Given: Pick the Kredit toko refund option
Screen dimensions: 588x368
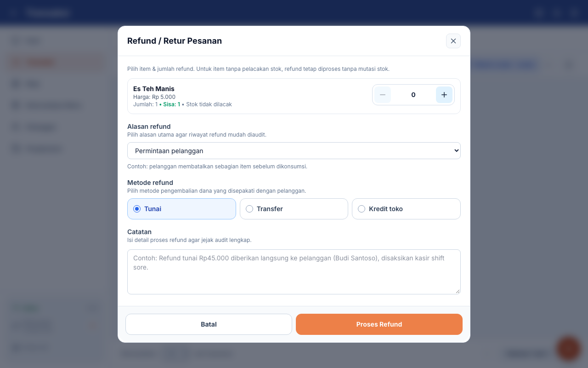Looking at the screenshot, I should [406, 209].
